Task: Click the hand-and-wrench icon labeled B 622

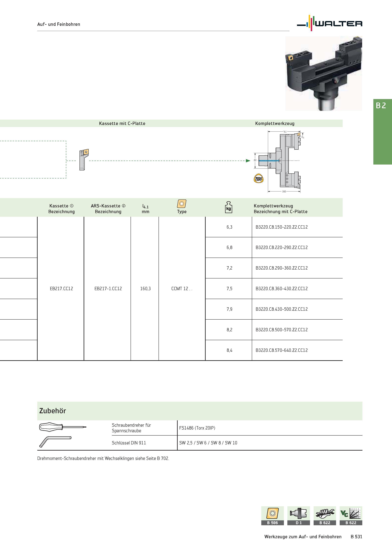Action: [325, 516]
